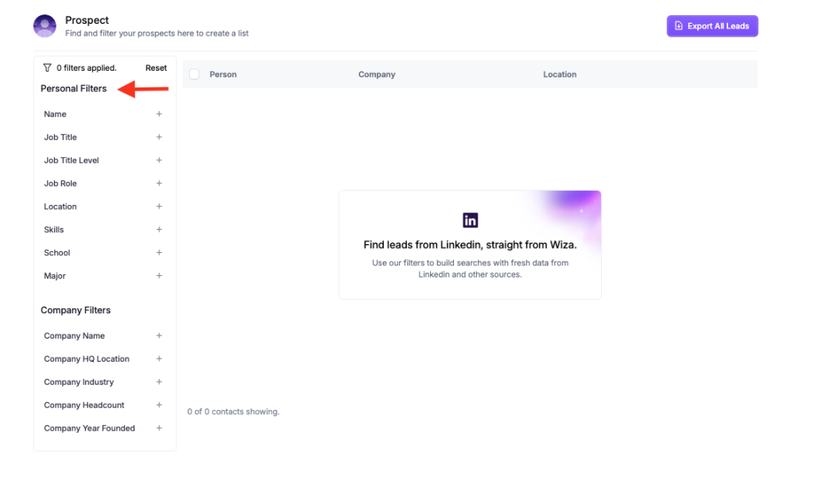Expand the Job Role filter
The width and height of the screenshot is (814, 504).
pos(60,184)
